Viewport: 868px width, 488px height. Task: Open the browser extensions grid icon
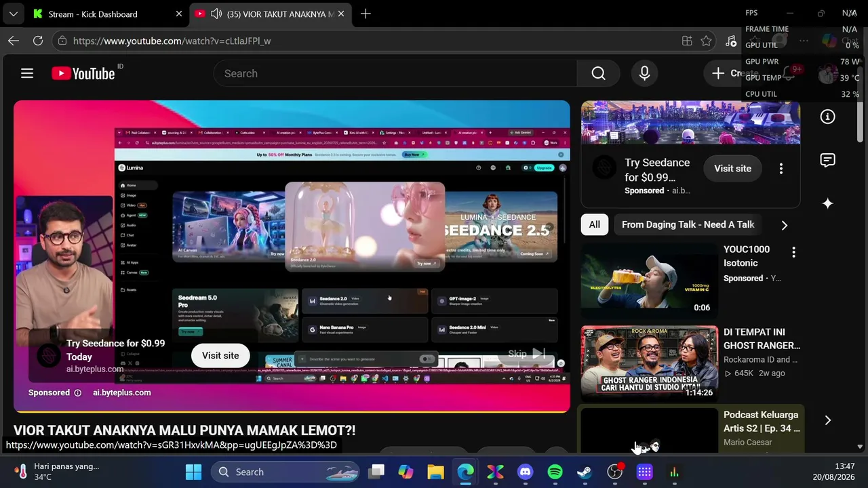click(687, 41)
